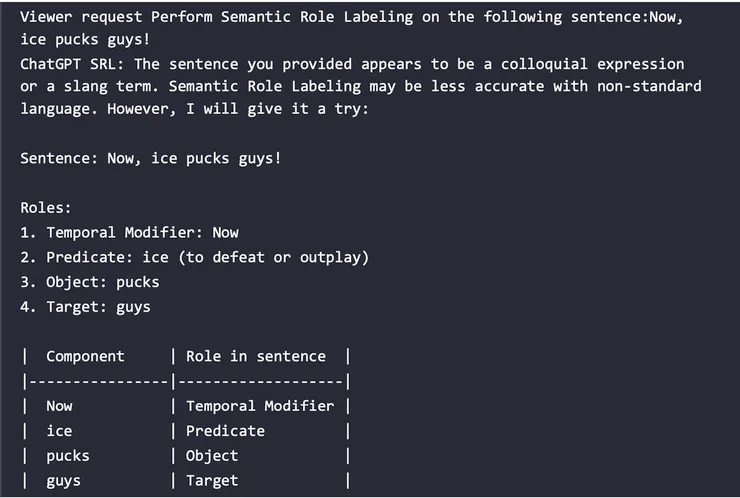
Task: Click the "Now" cell in the table
Action: (x=59, y=406)
